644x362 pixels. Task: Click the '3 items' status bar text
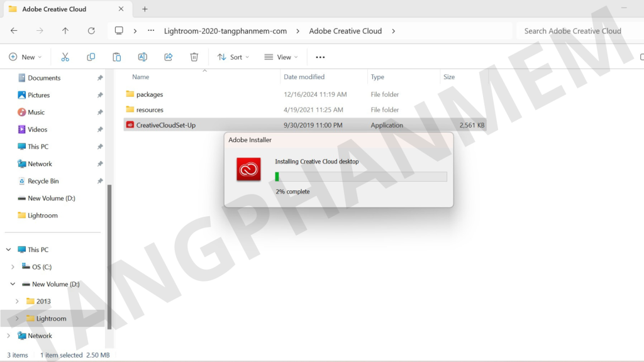point(17,355)
